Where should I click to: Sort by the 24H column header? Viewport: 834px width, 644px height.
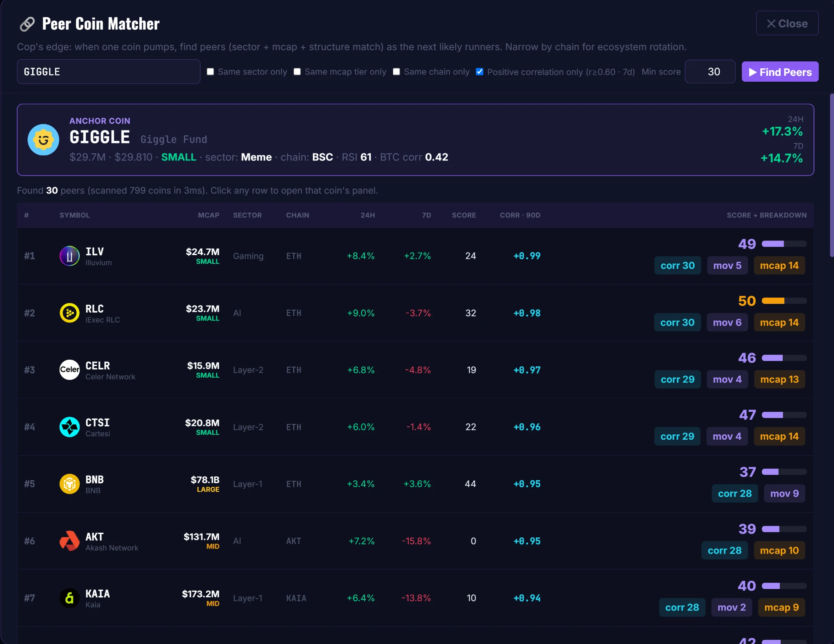pyautogui.click(x=367, y=215)
